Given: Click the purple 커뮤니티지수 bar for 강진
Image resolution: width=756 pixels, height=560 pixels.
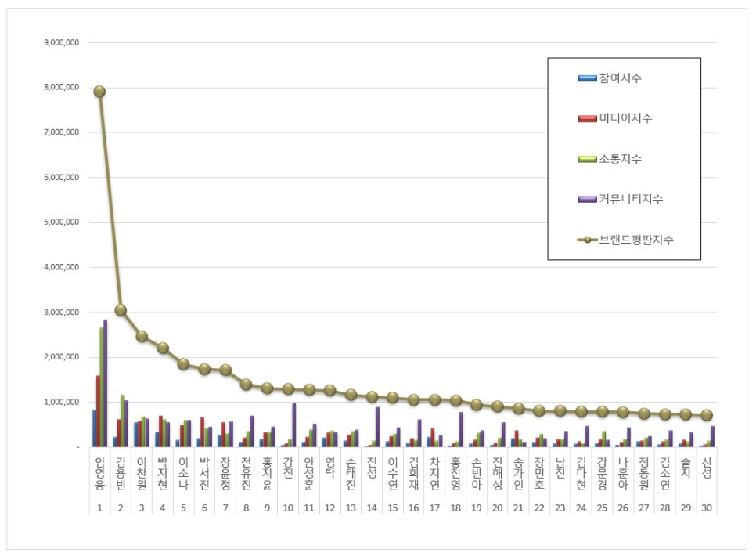Looking at the screenshot, I should coord(294,425).
